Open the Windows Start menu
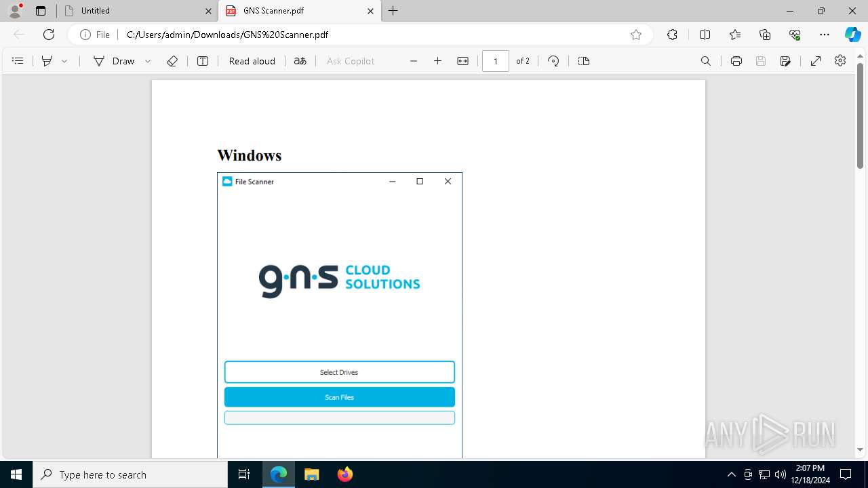The image size is (868, 488). pyautogui.click(x=16, y=474)
